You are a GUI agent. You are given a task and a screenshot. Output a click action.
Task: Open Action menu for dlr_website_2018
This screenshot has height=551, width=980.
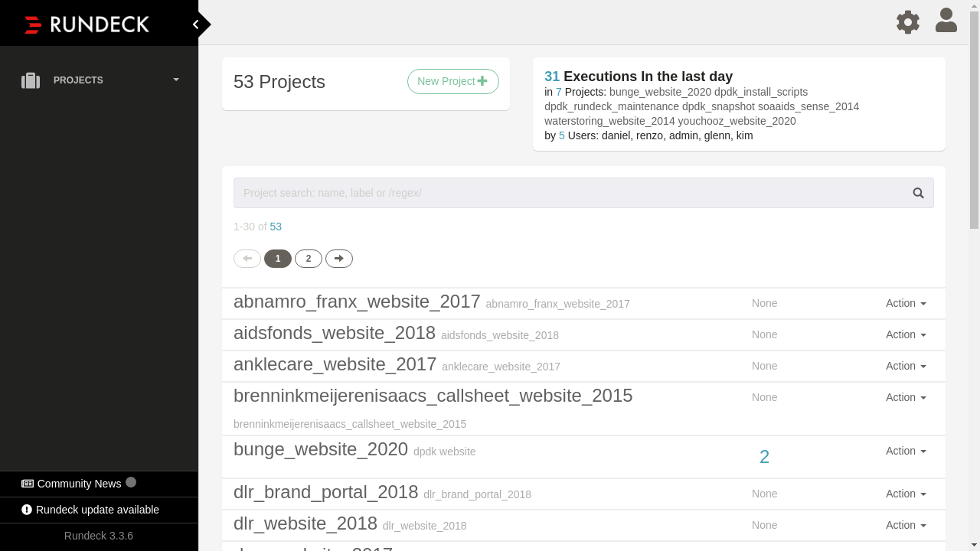pos(906,525)
